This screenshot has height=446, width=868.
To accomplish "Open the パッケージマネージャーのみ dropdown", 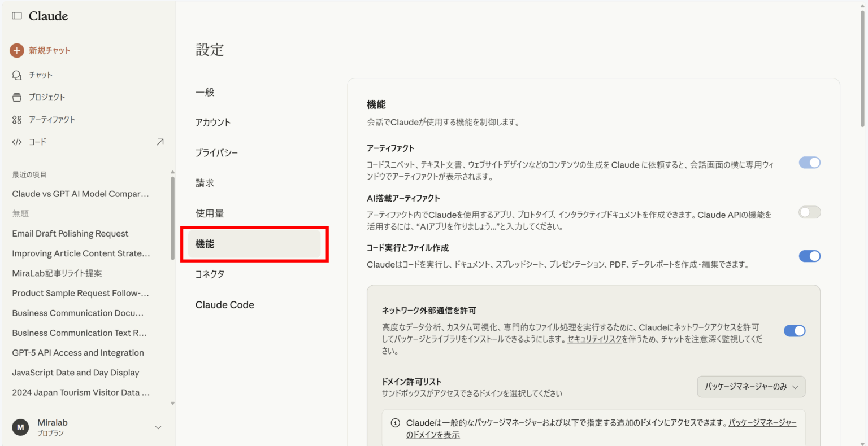I will [x=750, y=387].
